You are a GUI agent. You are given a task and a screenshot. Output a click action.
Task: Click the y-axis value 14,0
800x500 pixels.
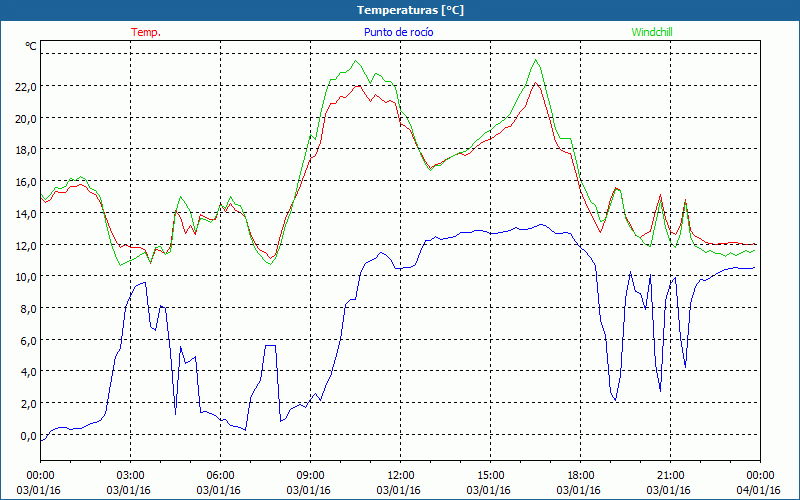pos(25,214)
